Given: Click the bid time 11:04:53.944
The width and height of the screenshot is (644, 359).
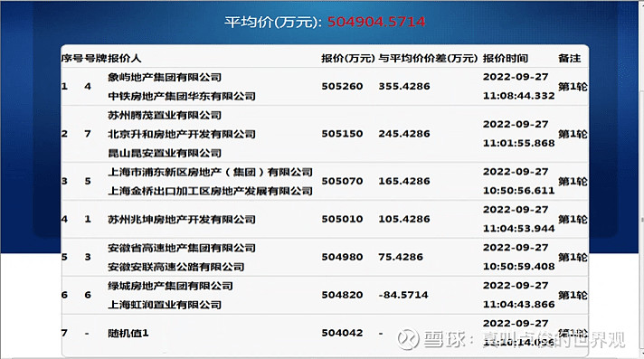Looking at the screenshot, I should coord(519,229).
